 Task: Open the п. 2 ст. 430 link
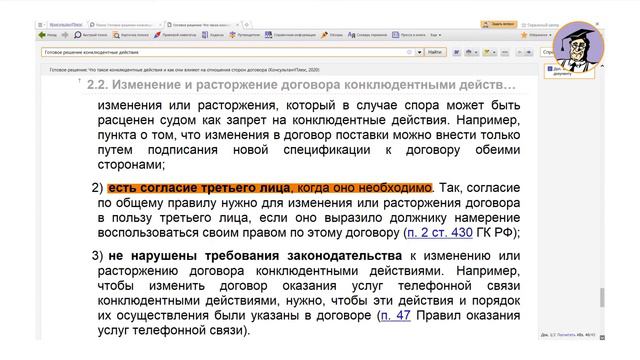(440, 233)
